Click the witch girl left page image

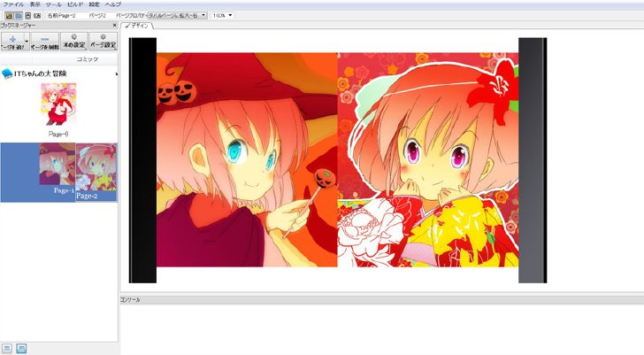pyautogui.click(x=247, y=160)
